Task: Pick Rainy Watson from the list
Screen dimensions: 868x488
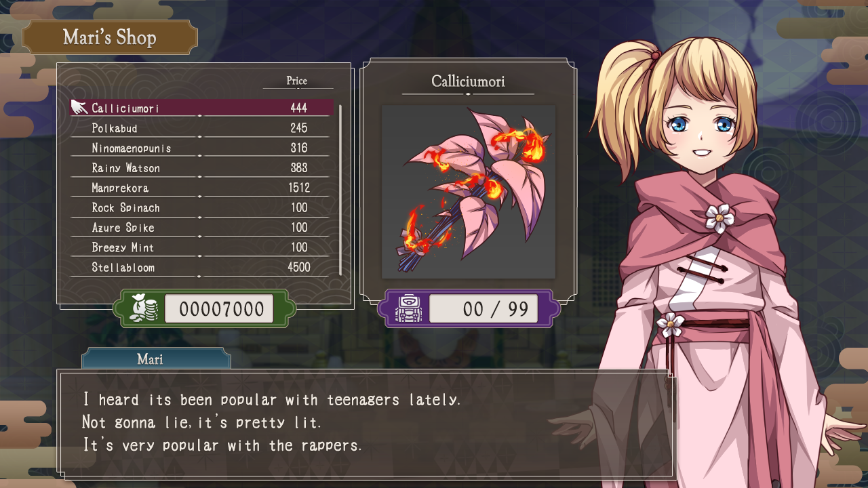Action: tap(202, 167)
